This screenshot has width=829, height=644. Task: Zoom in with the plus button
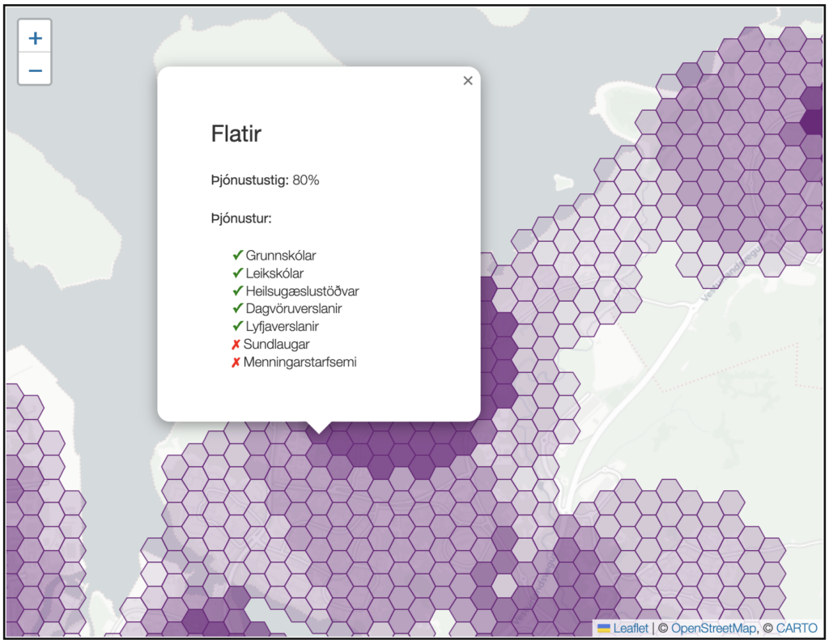click(35, 38)
